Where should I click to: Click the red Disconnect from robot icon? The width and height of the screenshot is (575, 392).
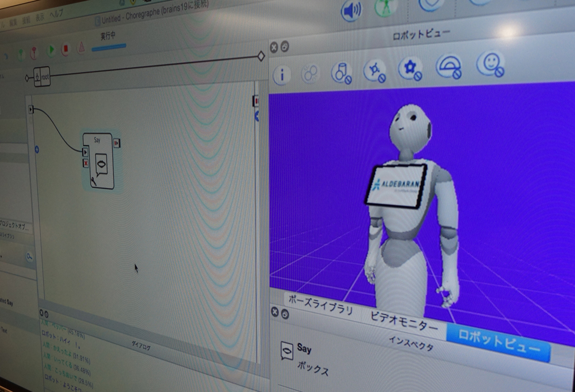(x=34, y=52)
